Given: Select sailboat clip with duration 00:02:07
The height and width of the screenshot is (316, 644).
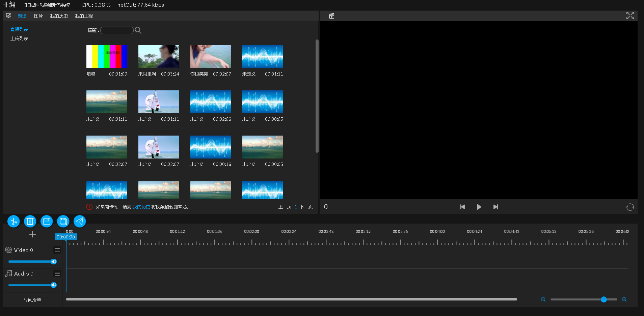Looking at the screenshot, I should tap(159, 147).
